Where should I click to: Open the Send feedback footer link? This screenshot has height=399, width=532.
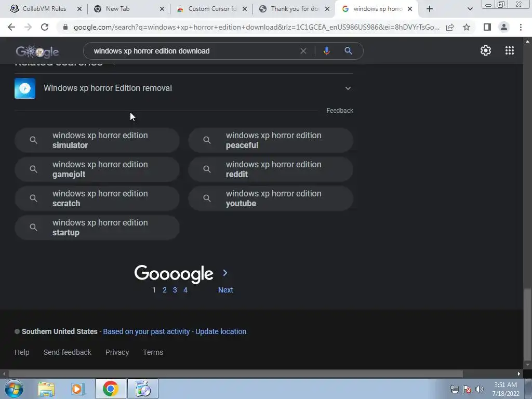pos(68,352)
